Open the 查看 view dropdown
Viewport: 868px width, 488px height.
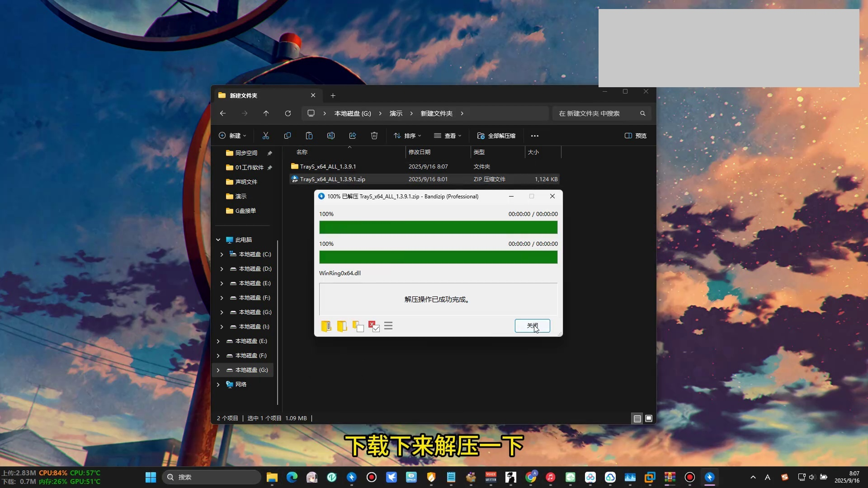pyautogui.click(x=448, y=136)
